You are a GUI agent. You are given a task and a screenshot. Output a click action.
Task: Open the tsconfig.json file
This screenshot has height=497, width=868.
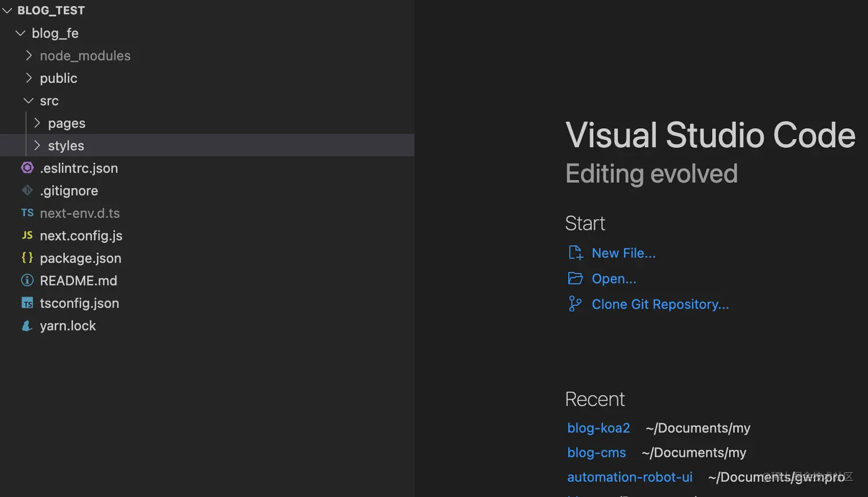79,303
